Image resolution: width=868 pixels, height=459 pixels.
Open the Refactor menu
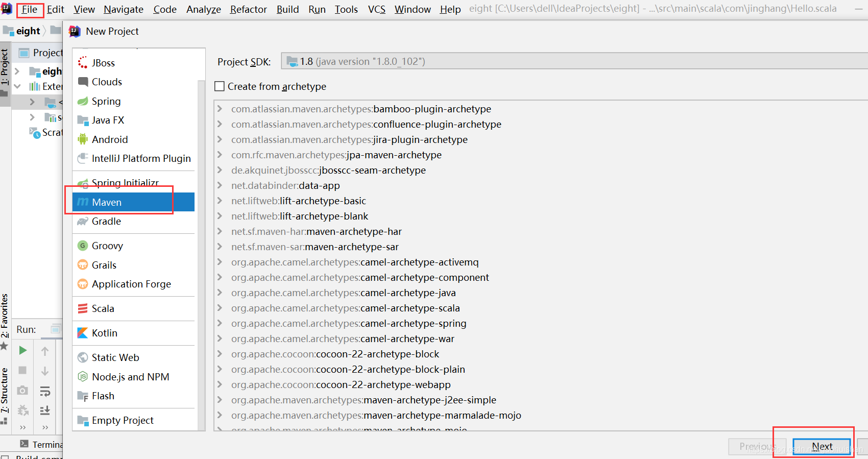click(248, 9)
